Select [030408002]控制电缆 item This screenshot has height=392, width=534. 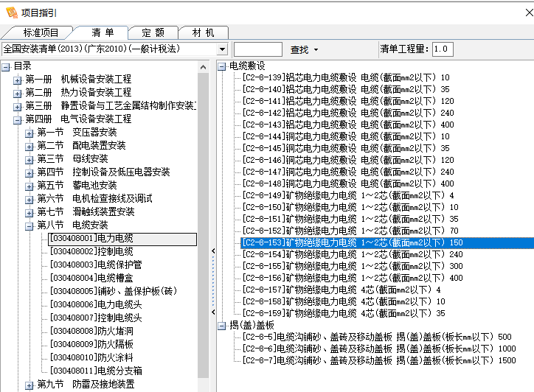click(x=91, y=251)
